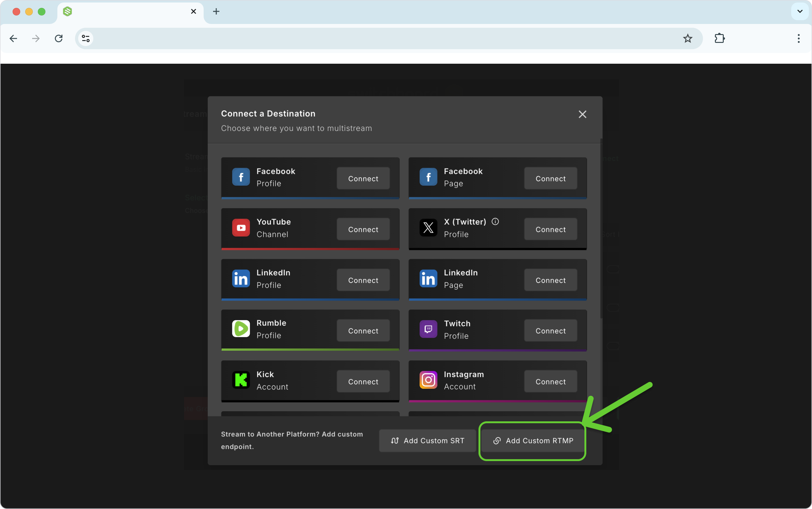
Task: Connect YouTube Channel destination
Action: coord(363,229)
